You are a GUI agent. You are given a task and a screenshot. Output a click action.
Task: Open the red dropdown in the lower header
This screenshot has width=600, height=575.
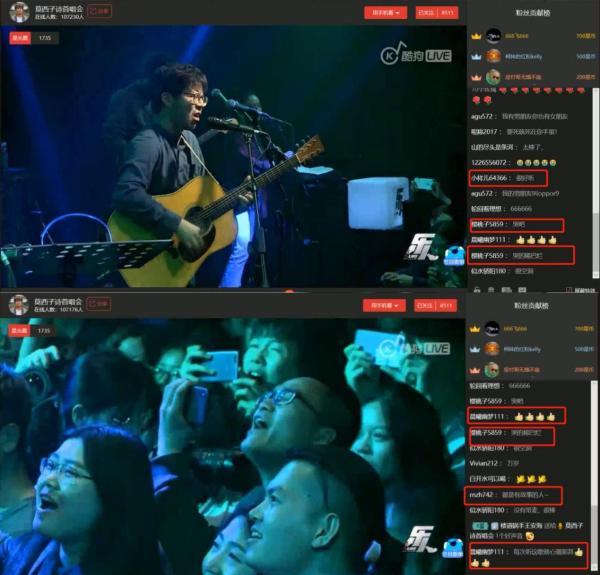[x=384, y=305]
